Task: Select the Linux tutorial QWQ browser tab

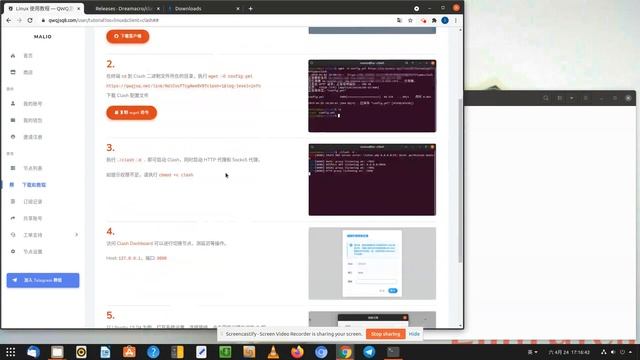Action: click(x=44, y=9)
